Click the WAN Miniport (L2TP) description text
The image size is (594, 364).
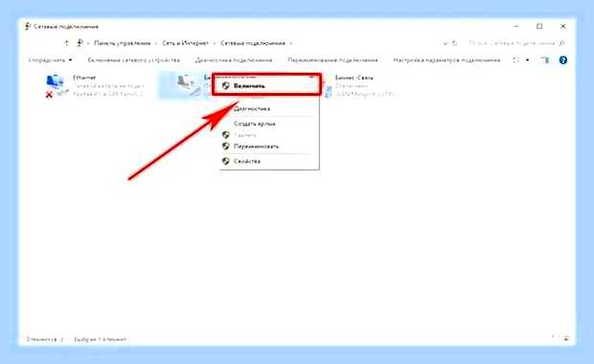tap(365, 94)
